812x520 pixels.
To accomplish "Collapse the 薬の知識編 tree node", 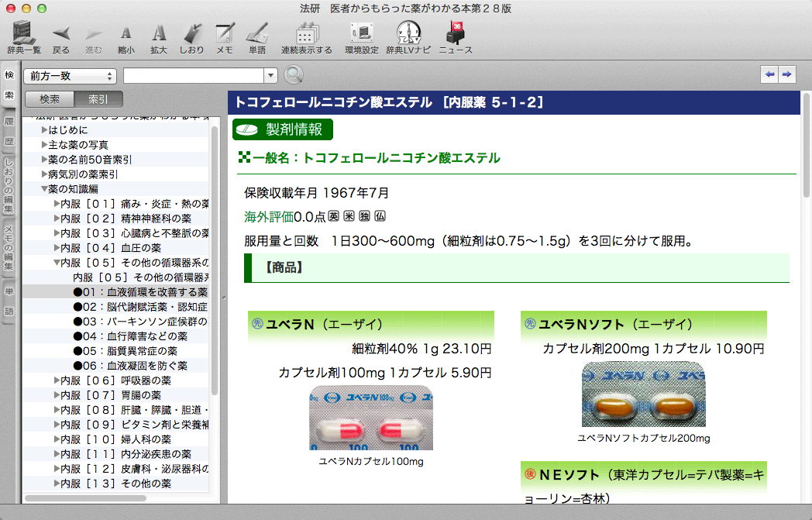I will pyautogui.click(x=44, y=188).
